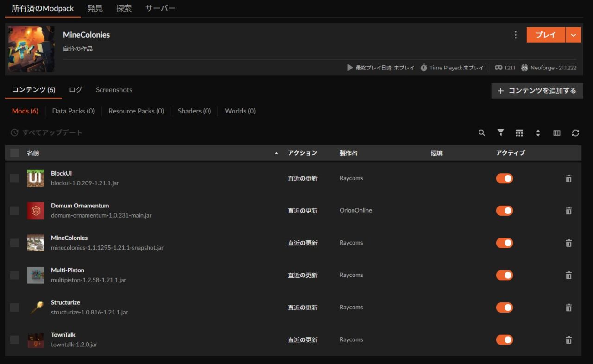Open the columns layout icon

[x=557, y=133]
